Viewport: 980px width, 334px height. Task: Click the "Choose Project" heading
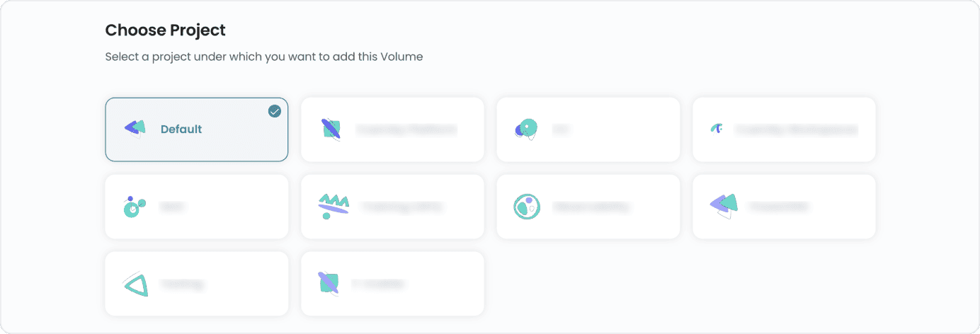point(165,30)
